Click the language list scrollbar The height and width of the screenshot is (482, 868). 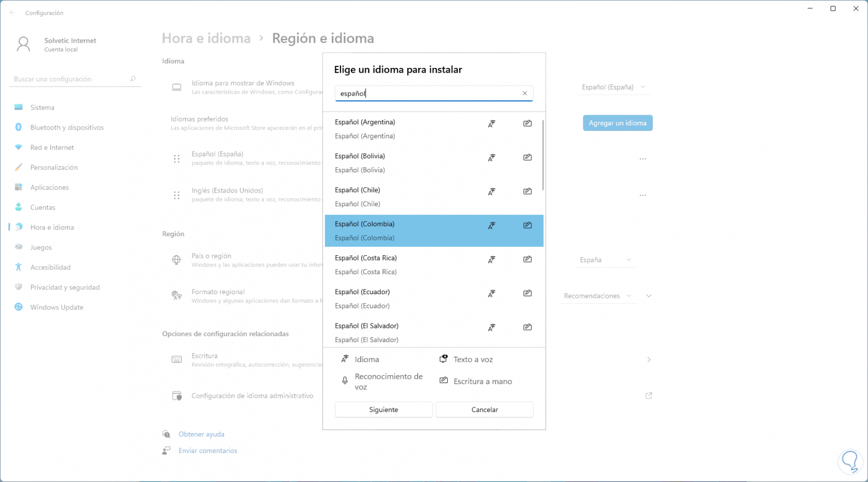click(542, 155)
